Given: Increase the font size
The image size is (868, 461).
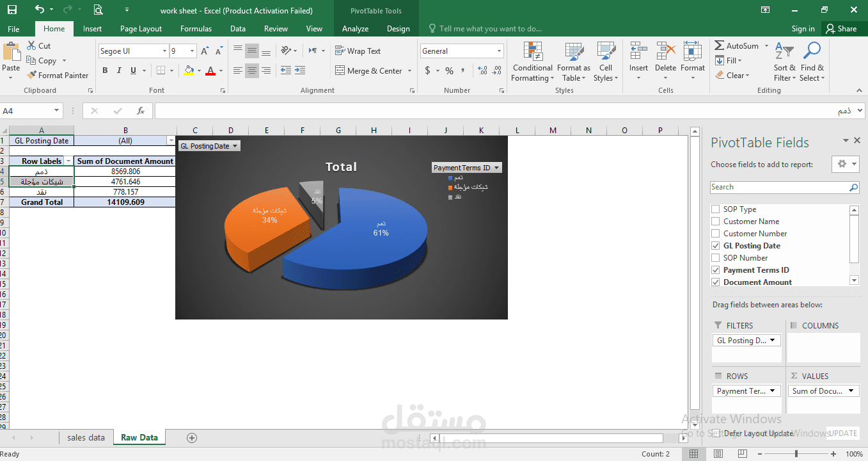Looking at the screenshot, I should click(x=205, y=51).
